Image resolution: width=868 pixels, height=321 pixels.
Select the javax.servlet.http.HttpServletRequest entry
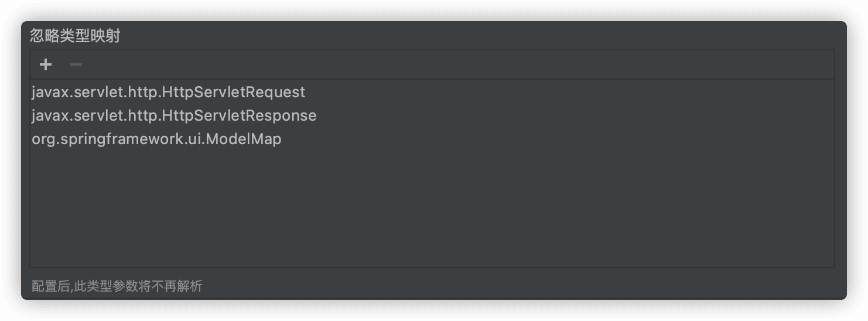168,92
